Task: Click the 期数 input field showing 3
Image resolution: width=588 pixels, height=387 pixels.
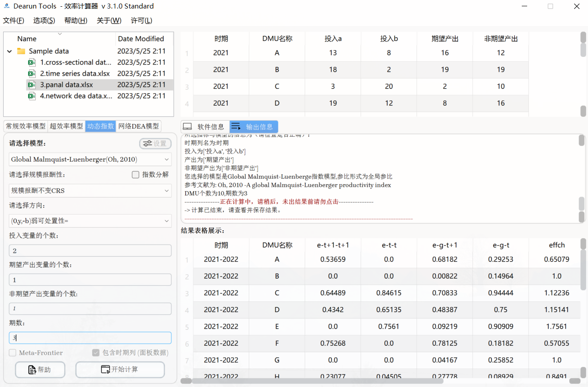Action: pos(89,337)
